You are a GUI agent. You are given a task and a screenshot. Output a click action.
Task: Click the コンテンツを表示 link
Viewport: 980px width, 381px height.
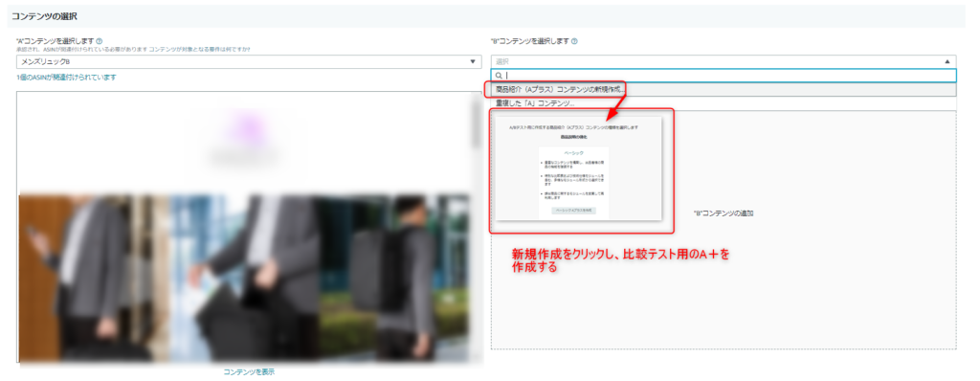pos(249,371)
